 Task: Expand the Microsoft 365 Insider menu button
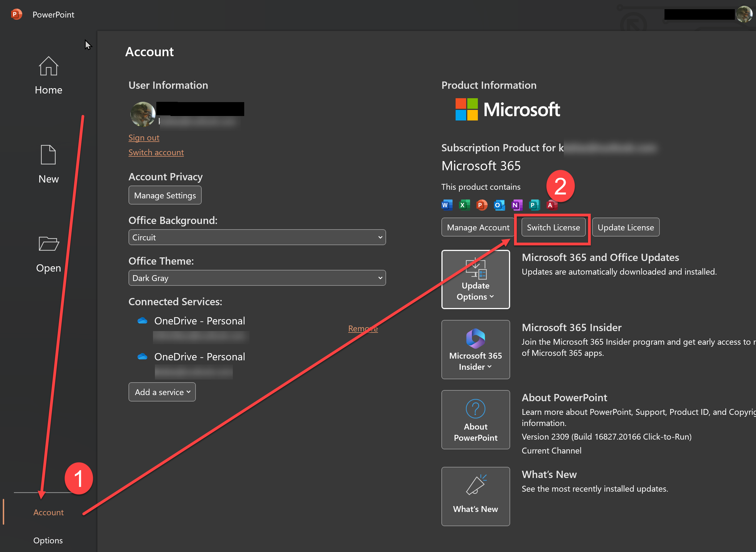(475, 349)
